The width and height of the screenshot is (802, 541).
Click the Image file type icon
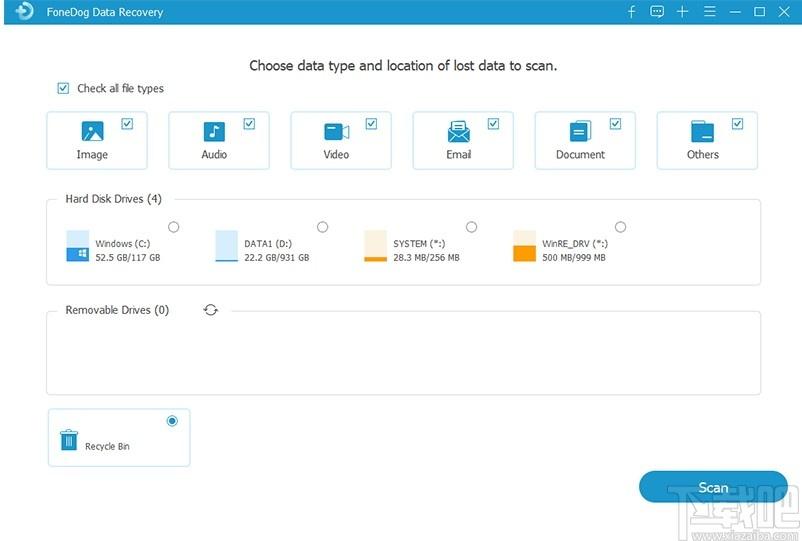pos(92,132)
